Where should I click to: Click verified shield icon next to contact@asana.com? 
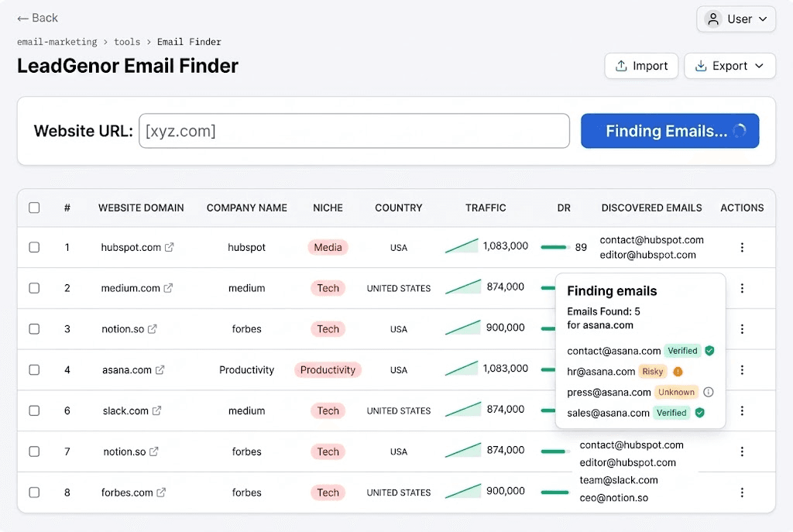[709, 351]
